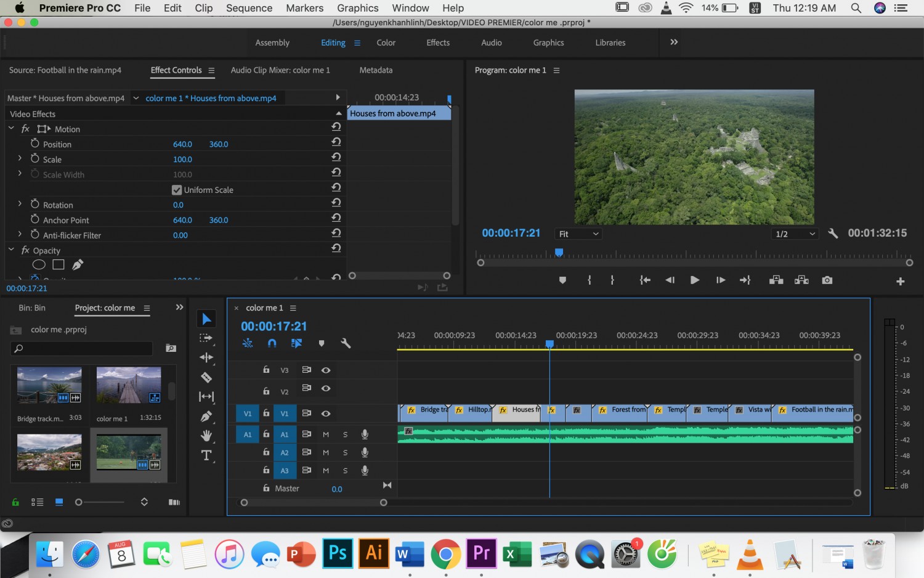
Task: Toggle V3 track output eye
Action: pyautogui.click(x=326, y=370)
